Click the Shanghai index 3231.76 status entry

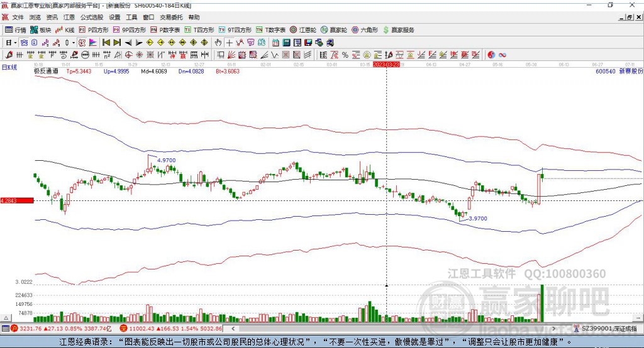coord(62,329)
